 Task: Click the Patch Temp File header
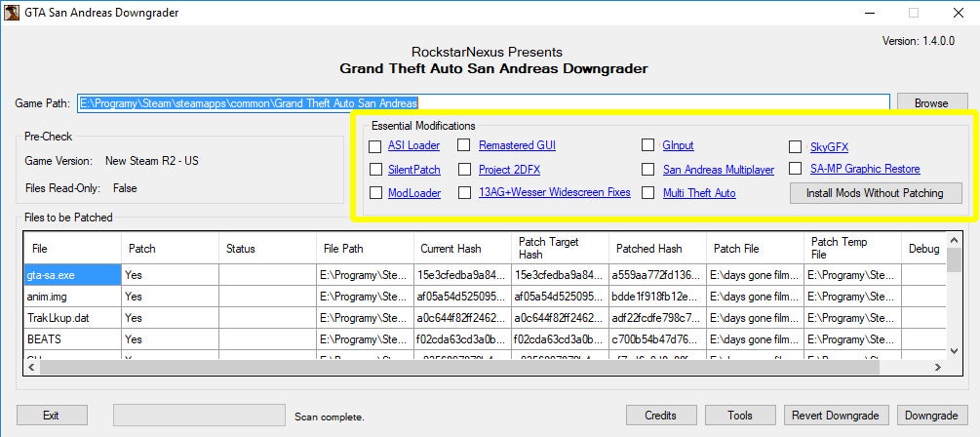tap(852, 248)
